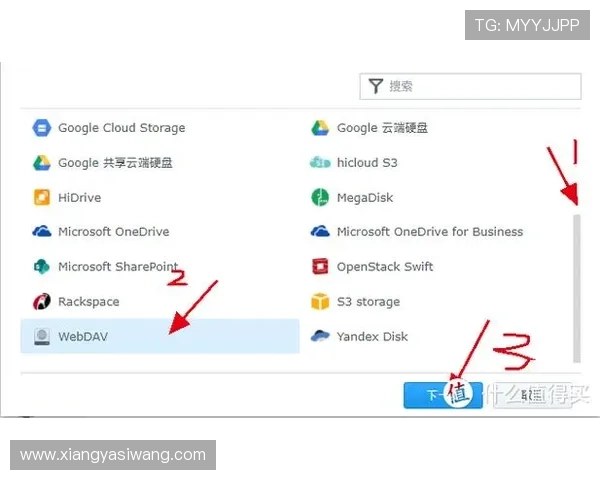Click the Rackspace logo icon
This screenshot has height=480, width=600.
tap(42, 302)
